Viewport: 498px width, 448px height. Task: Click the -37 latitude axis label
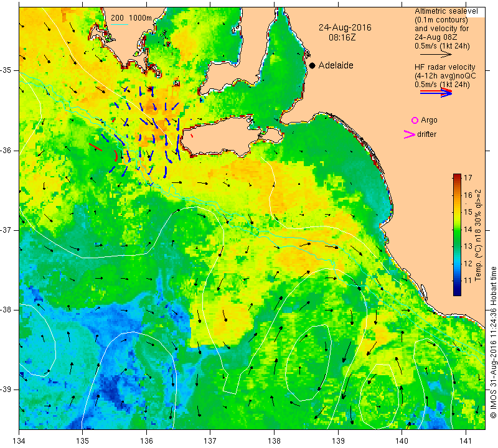click(6, 230)
